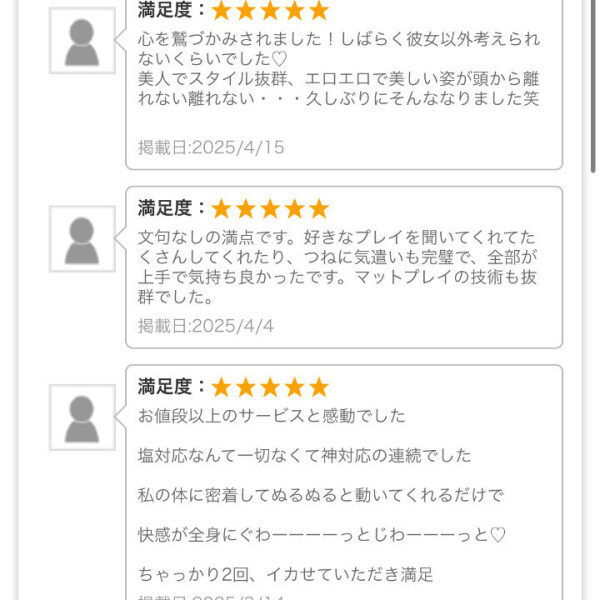Click fifth star in the 2025/4/15 review rating
This screenshot has width=600, height=600.
319,11
